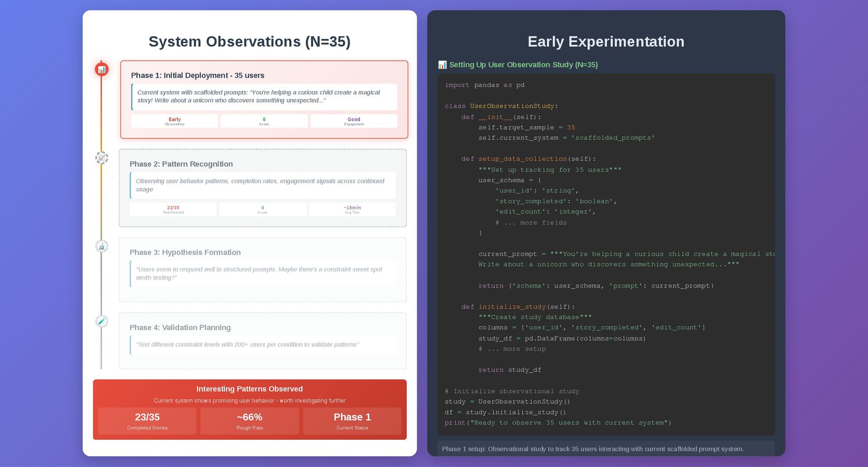Click the Phase 2 quote about observing user behavior
This screenshot has width=868, height=467.
click(263, 186)
